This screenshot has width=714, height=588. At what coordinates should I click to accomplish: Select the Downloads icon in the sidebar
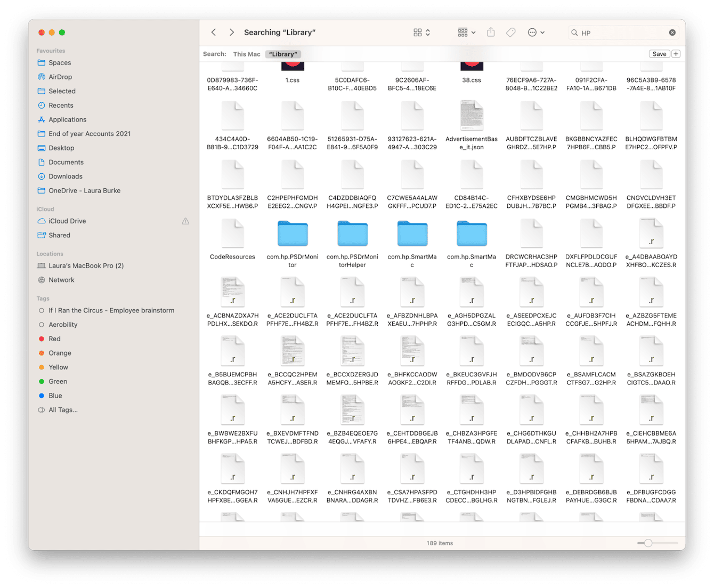[42, 176]
